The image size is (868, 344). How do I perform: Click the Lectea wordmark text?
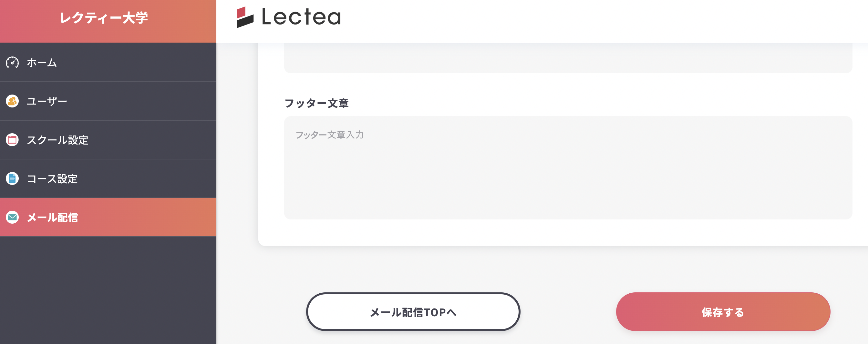302,17
